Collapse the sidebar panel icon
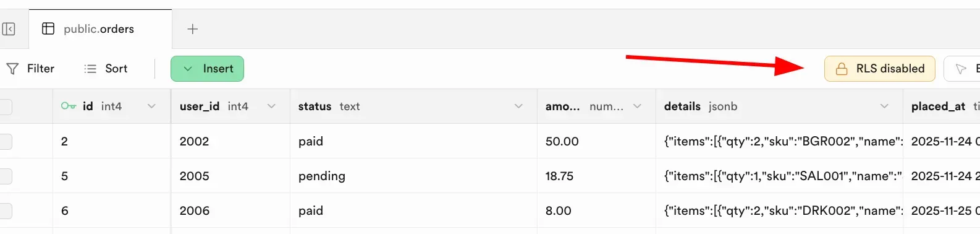Image resolution: width=980 pixels, height=234 pixels. tap(8, 29)
